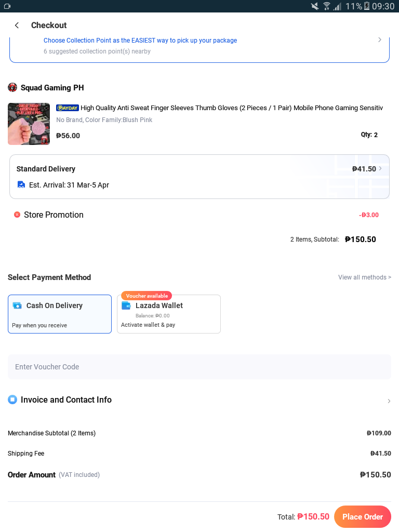This screenshot has height=532, width=399.
Task: Open the product title High Quality Anti Sweat
Action: point(231,108)
